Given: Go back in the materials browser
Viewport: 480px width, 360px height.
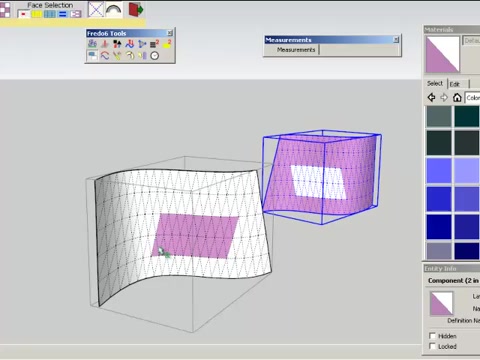Looking at the screenshot, I should [x=431, y=97].
